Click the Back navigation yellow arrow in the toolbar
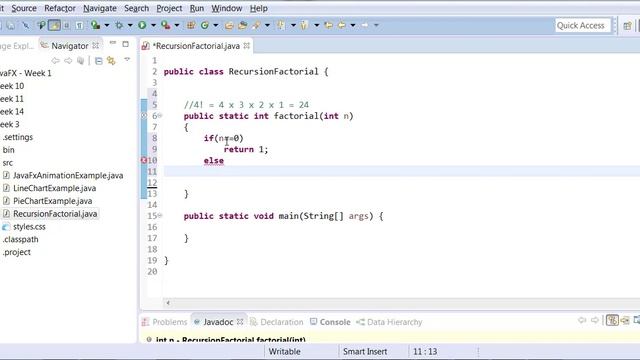This screenshot has height=360, width=640. (x=342, y=25)
